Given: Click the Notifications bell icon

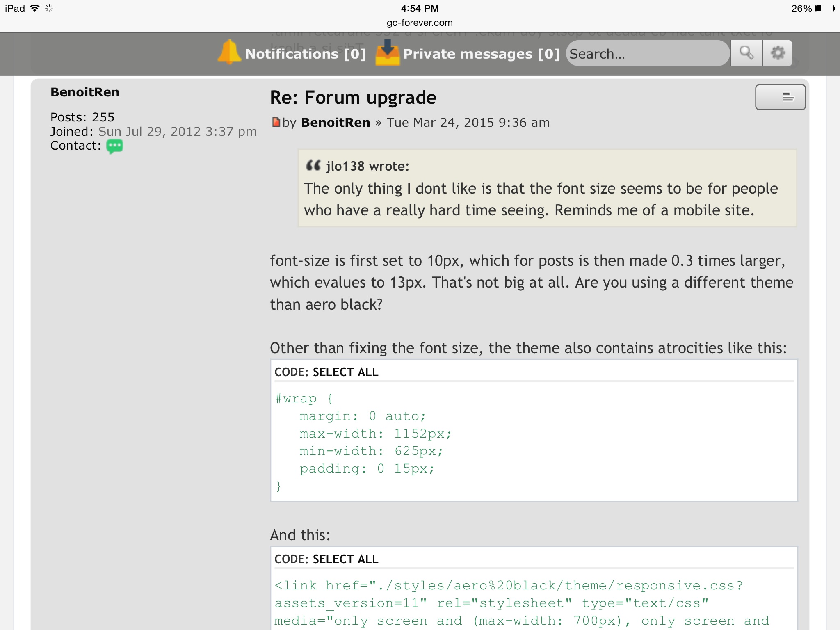Looking at the screenshot, I should (229, 52).
